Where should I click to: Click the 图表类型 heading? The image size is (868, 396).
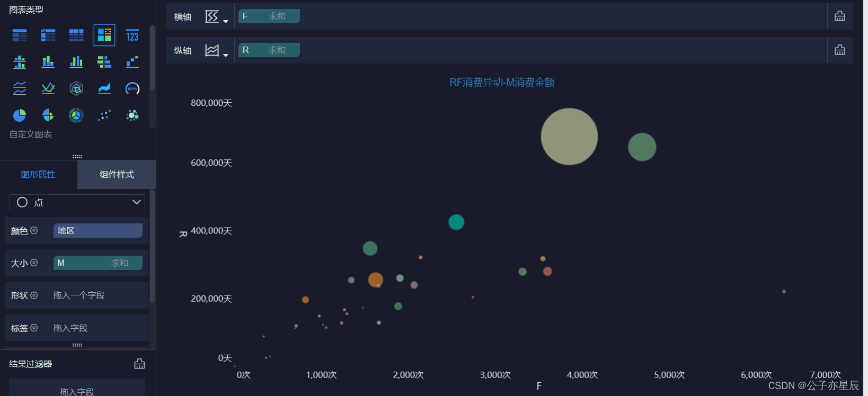click(x=26, y=10)
